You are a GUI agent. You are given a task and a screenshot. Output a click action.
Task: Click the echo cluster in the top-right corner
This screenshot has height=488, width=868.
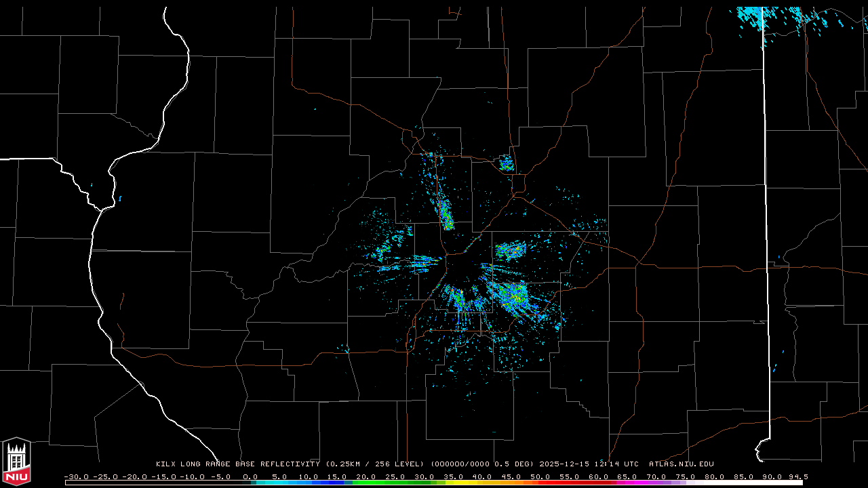(x=753, y=16)
